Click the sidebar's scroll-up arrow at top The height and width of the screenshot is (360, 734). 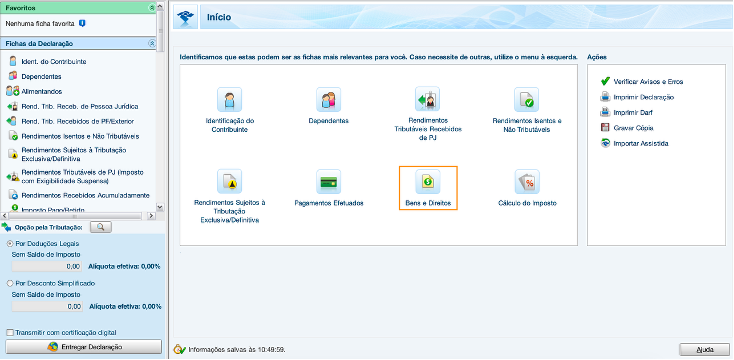[x=160, y=7]
